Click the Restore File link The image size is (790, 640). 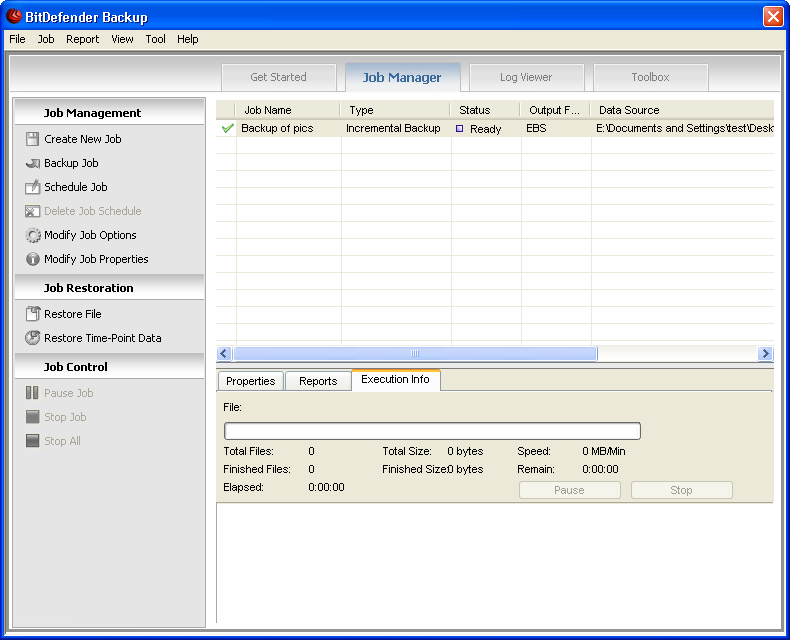(73, 314)
